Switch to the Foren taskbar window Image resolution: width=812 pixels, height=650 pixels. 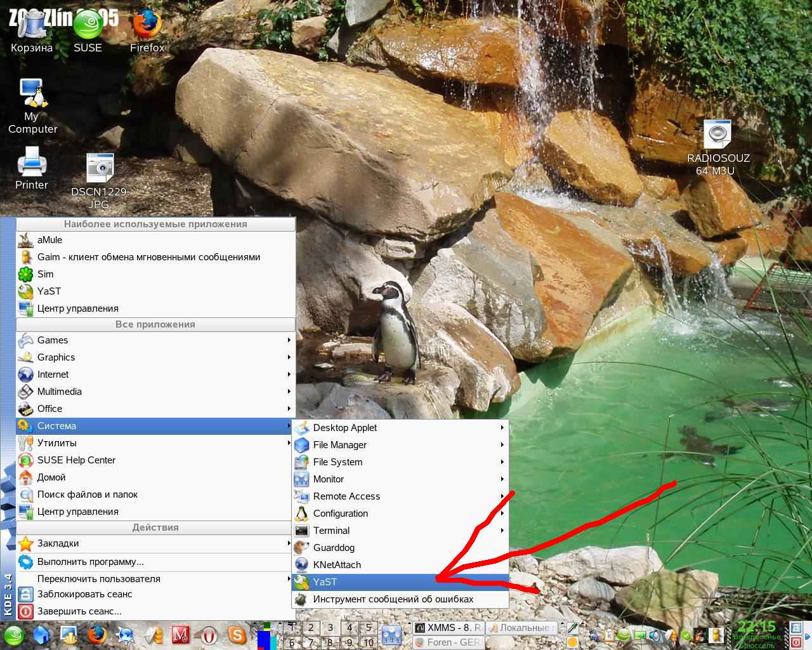[x=449, y=642]
